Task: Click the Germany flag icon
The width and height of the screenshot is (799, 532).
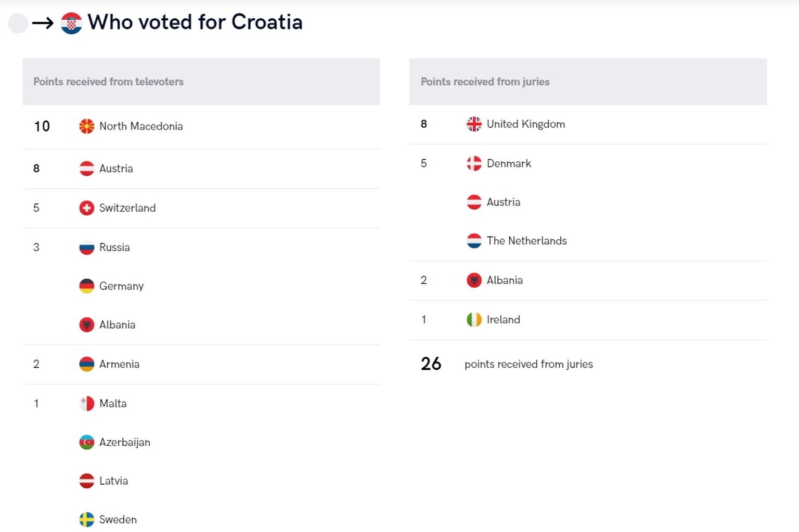Action: click(87, 286)
